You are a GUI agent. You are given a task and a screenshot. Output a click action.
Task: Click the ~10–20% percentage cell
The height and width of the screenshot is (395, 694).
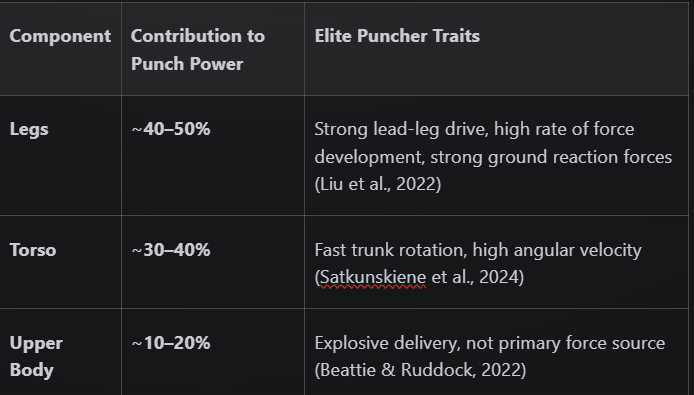(171, 343)
